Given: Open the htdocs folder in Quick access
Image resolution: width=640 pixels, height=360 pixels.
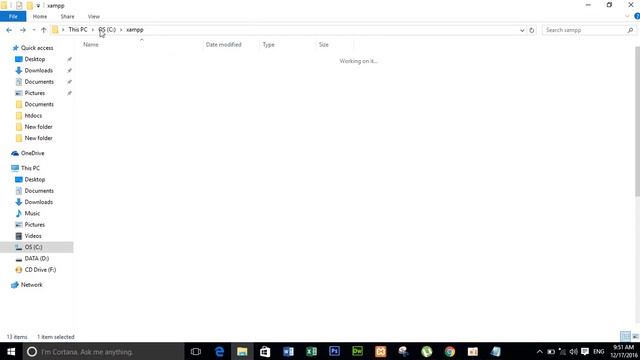Looking at the screenshot, I should (x=33, y=116).
